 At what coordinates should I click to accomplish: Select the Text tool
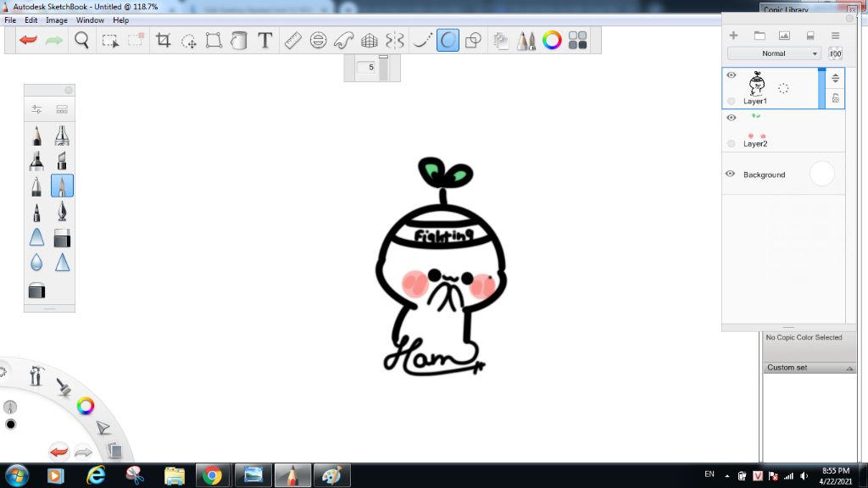pos(265,41)
